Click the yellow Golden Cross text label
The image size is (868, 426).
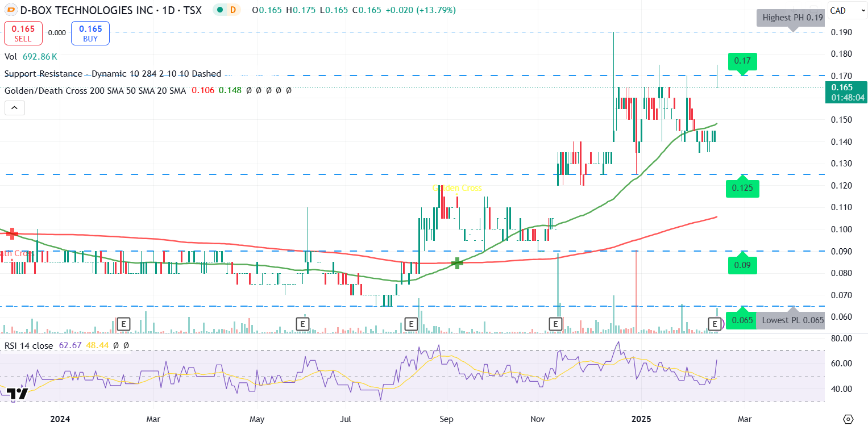coord(457,188)
